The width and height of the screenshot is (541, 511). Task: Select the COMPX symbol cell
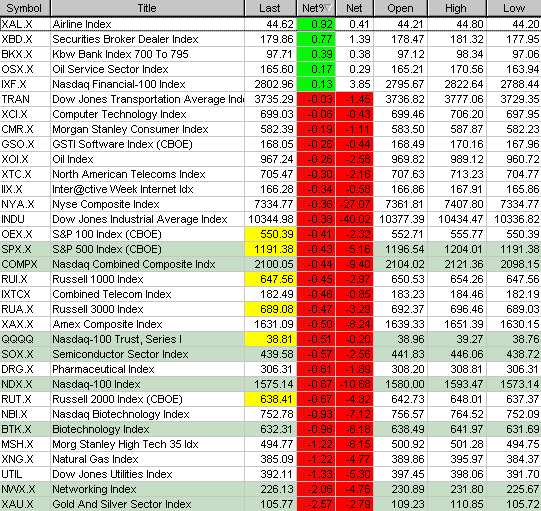click(x=25, y=264)
